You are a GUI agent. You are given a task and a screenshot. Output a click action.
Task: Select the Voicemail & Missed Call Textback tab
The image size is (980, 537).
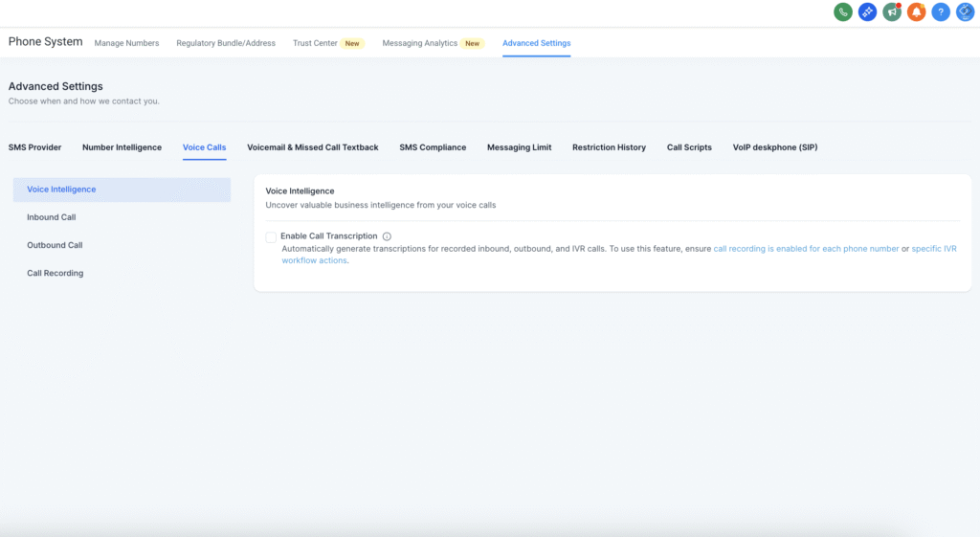pyautogui.click(x=312, y=147)
